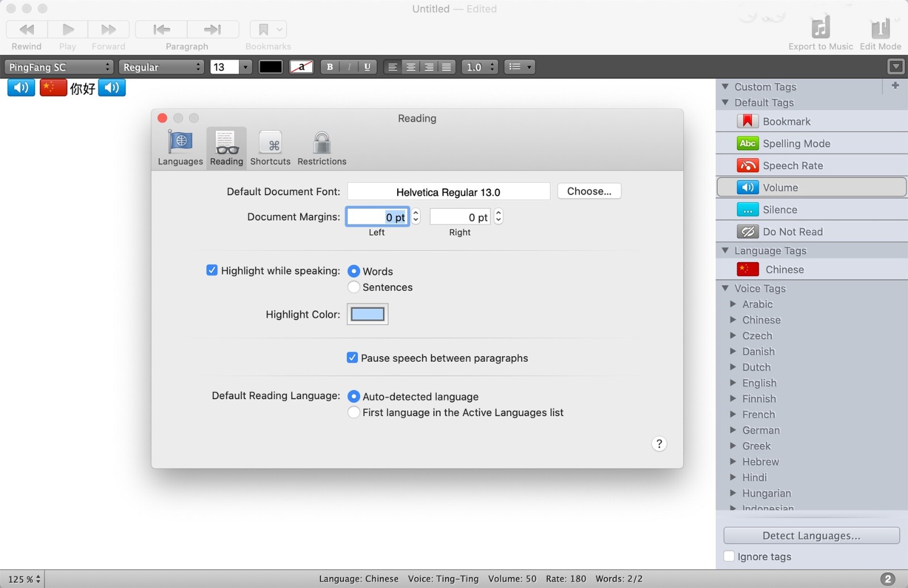This screenshot has height=588, width=908.
Task: Collapse the Custom Tags section
Action: coord(725,87)
